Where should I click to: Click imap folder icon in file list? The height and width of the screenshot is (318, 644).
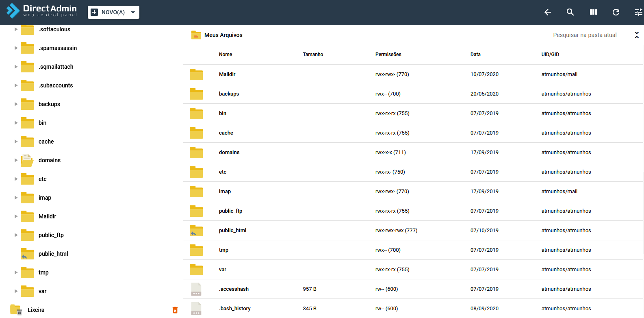click(x=196, y=191)
